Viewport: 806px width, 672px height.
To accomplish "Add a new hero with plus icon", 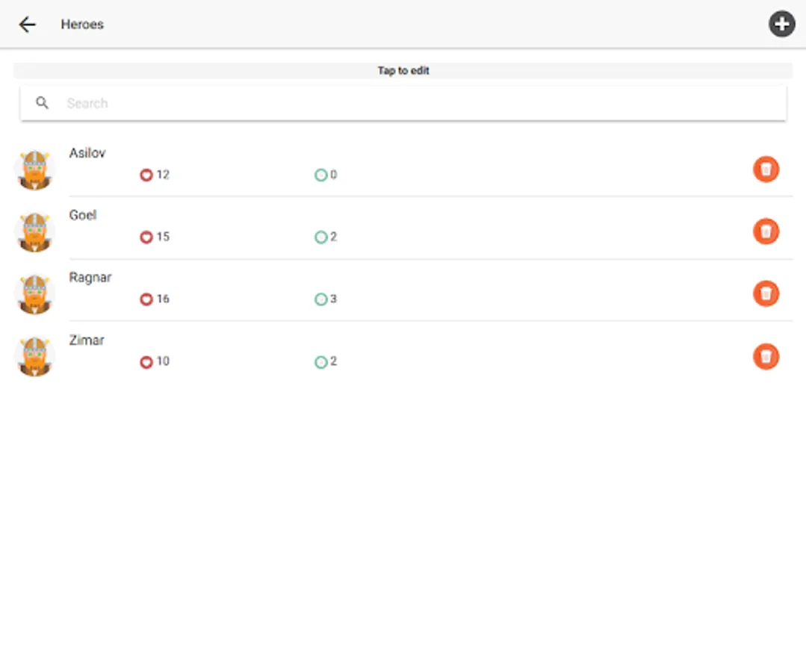I will 781,24.
